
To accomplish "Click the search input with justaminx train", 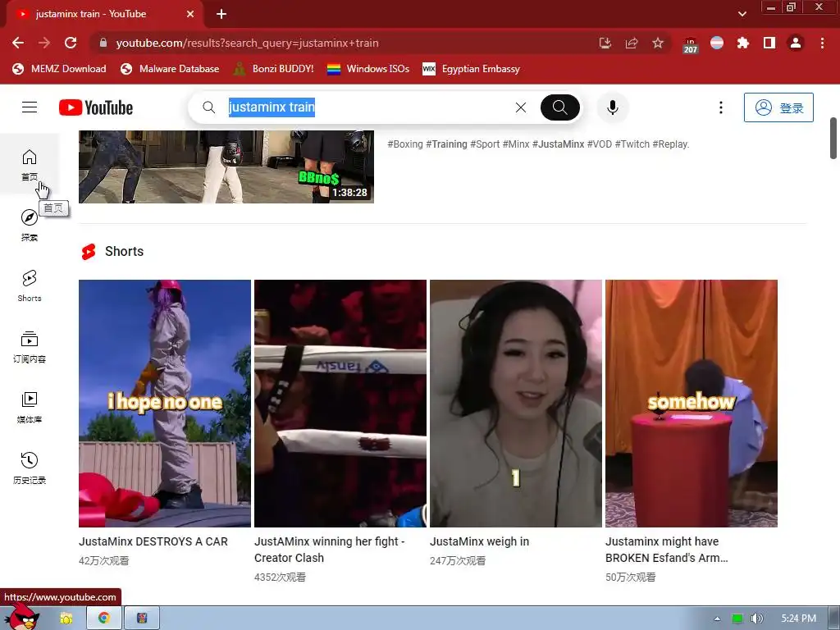I will point(364,107).
